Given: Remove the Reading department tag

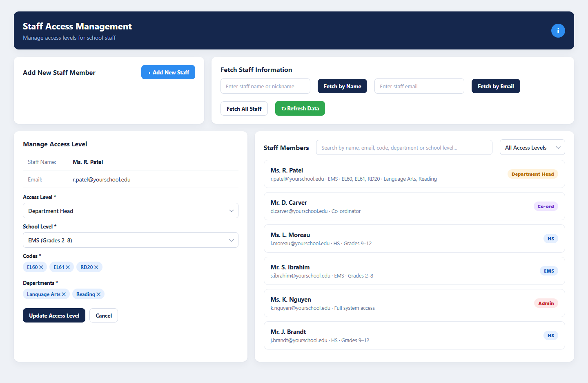Looking at the screenshot, I should 98,294.
